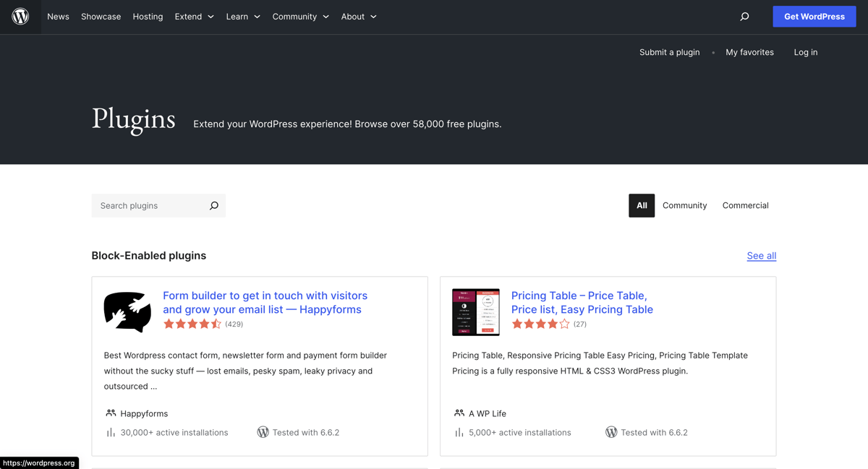The image size is (868, 469).
Task: Filter plugins by Commercial
Action: tap(745, 206)
